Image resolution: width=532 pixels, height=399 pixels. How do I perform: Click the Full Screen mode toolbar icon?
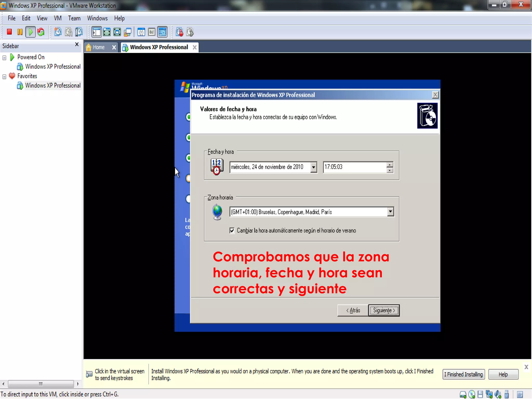(x=107, y=32)
